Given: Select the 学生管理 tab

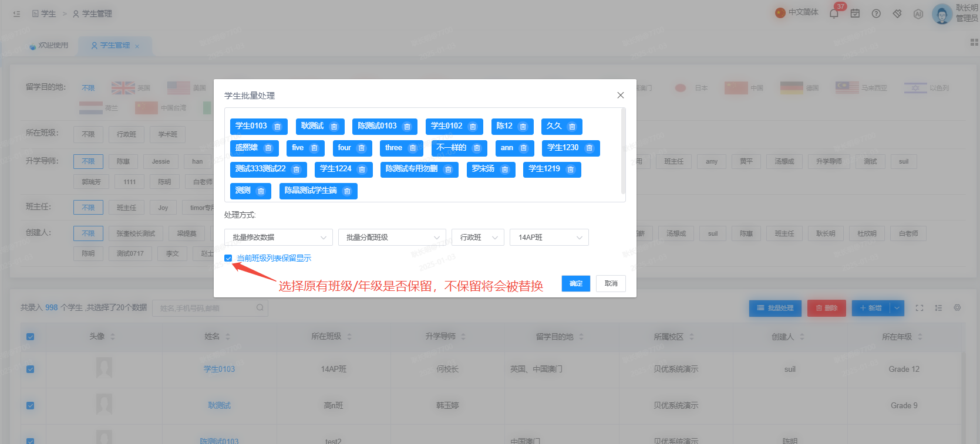Looking at the screenshot, I should (x=115, y=46).
